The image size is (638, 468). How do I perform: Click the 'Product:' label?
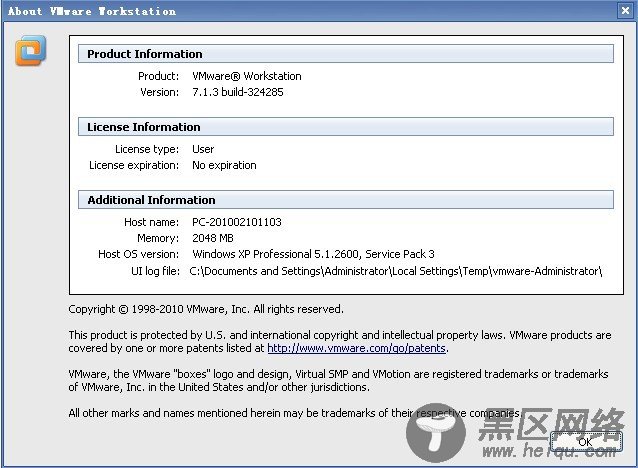click(x=159, y=76)
